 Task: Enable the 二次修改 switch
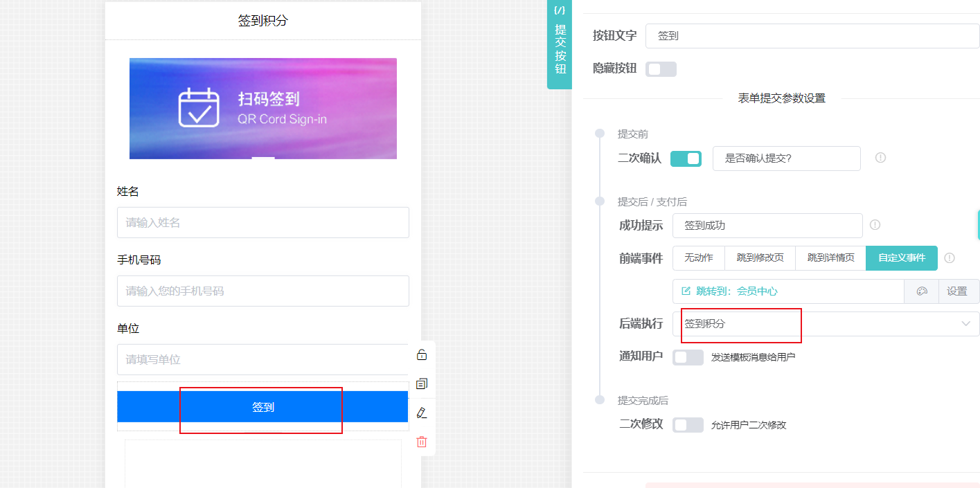pyautogui.click(x=688, y=425)
